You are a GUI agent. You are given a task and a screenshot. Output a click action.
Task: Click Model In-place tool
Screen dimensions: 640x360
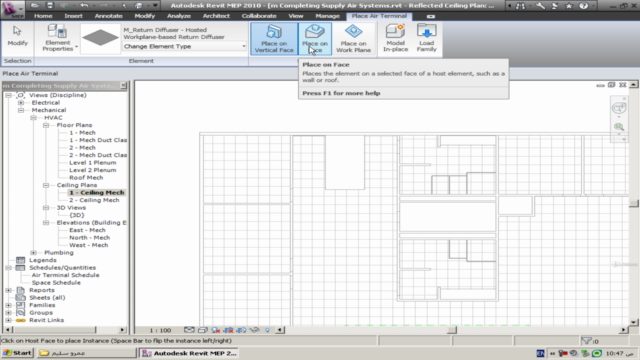click(395, 38)
